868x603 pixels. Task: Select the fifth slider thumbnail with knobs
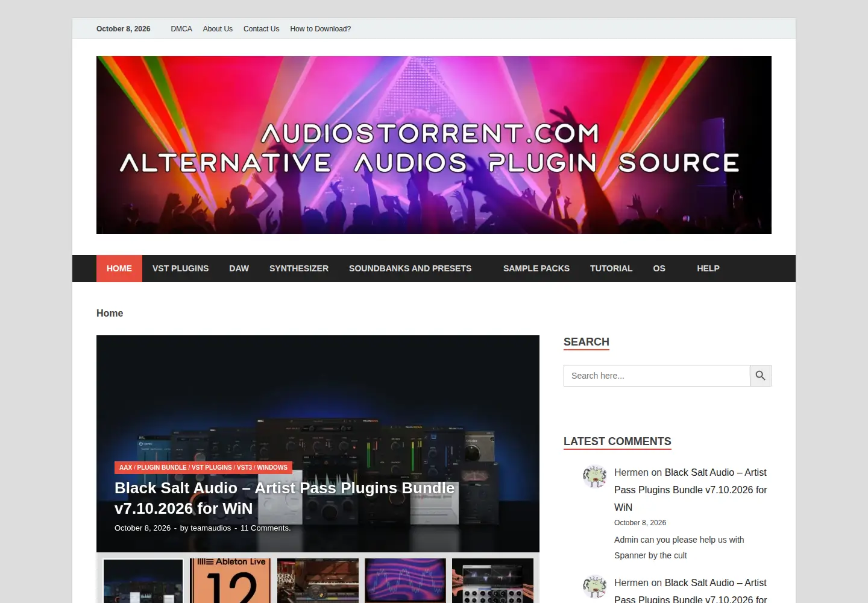[x=492, y=581]
